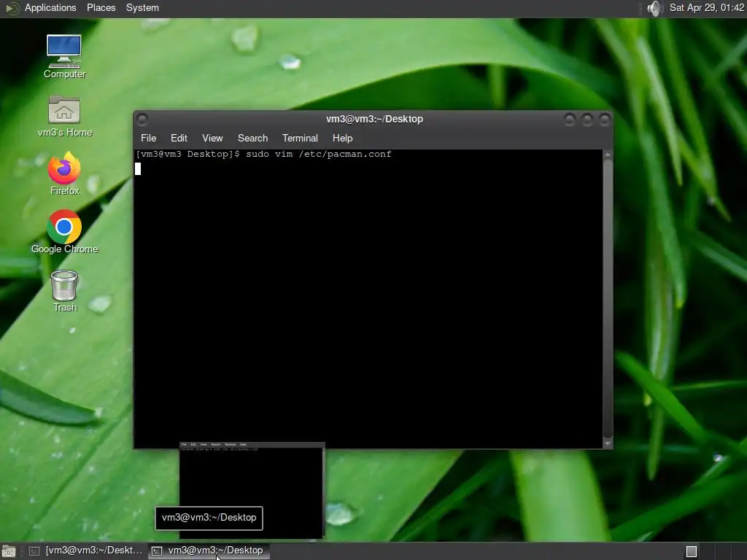
Task: Click the active vm3@vm3:~/Desktop taskbar button
Action: click(x=209, y=551)
